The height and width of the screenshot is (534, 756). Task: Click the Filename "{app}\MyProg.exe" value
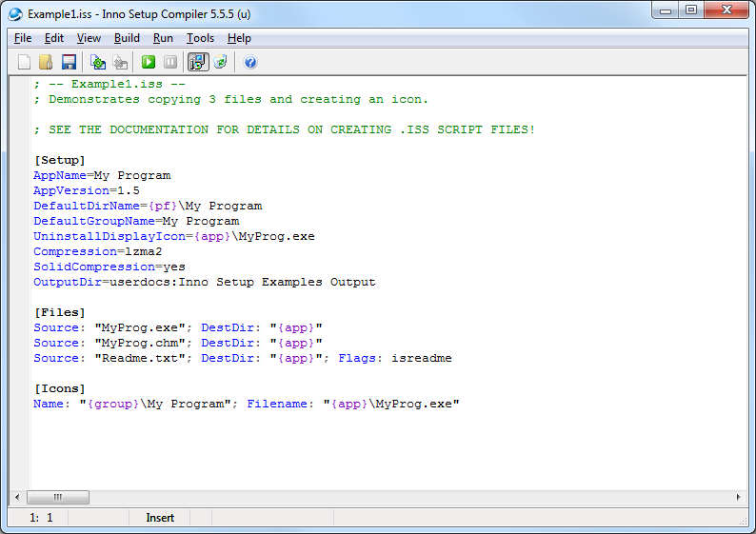[x=391, y=404]
